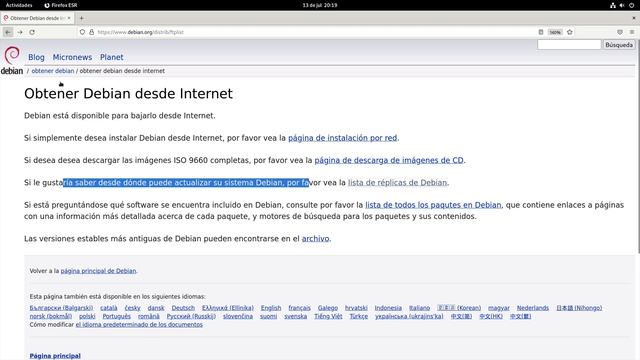This screenshot has width=640, height=360.
Task: Switch page language to Tiếng Việt
Action: pyautogui.click(x=328, y=316)
